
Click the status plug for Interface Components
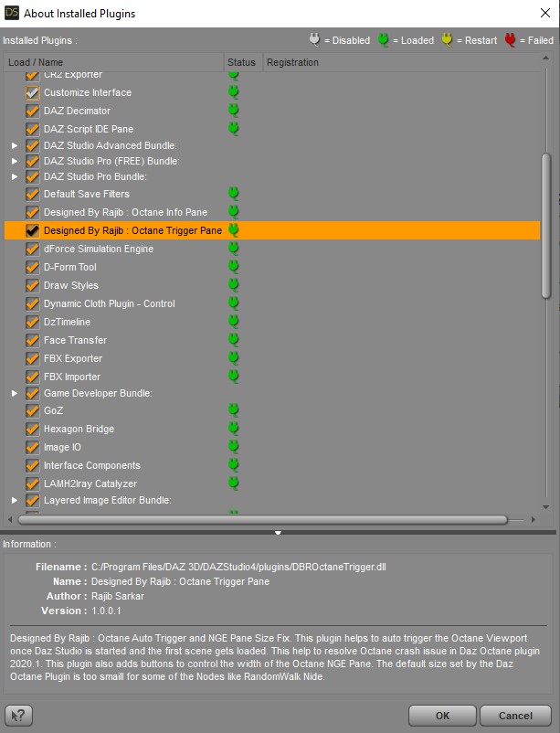point(233,464)
